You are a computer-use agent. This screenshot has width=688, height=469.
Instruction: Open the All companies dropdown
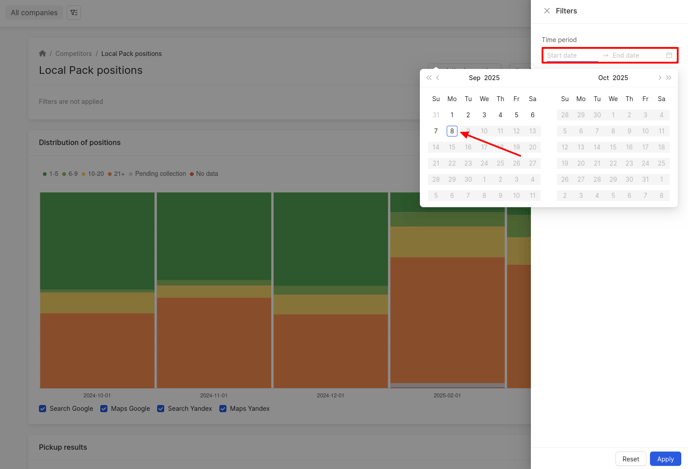[x=34, y=13]
